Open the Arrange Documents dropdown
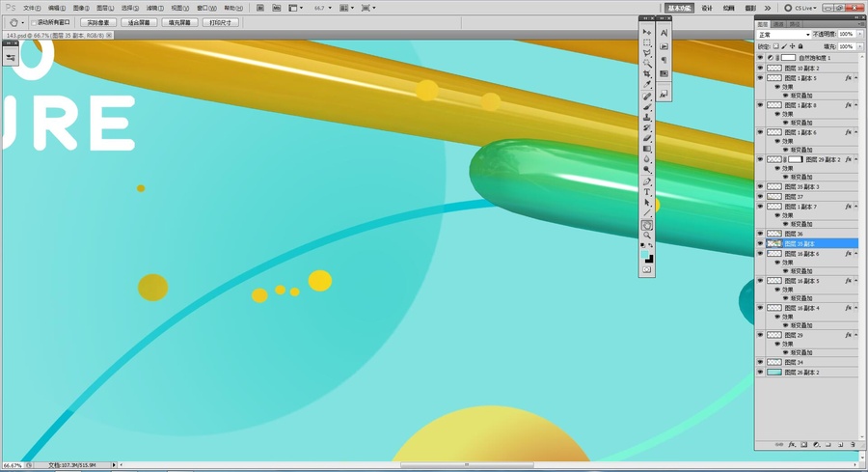 pyautogui.click(x=346, y=8)
